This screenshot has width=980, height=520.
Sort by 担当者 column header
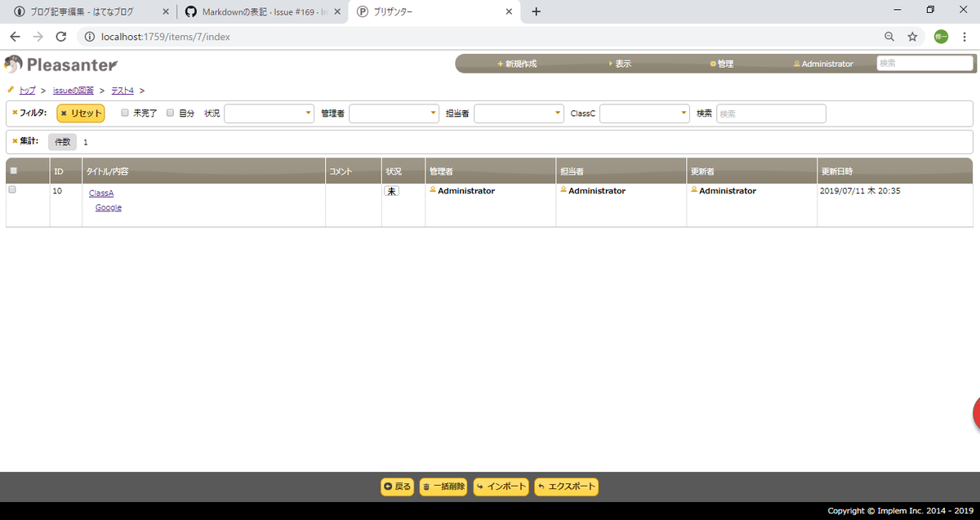point(621,171)
